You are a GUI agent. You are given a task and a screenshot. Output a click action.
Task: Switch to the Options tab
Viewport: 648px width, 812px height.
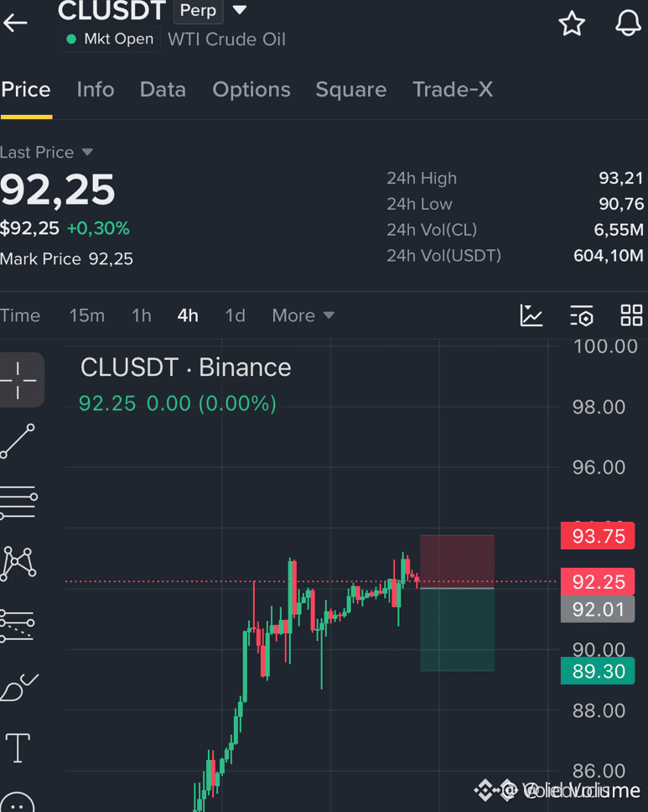click(x=251, y=90)
